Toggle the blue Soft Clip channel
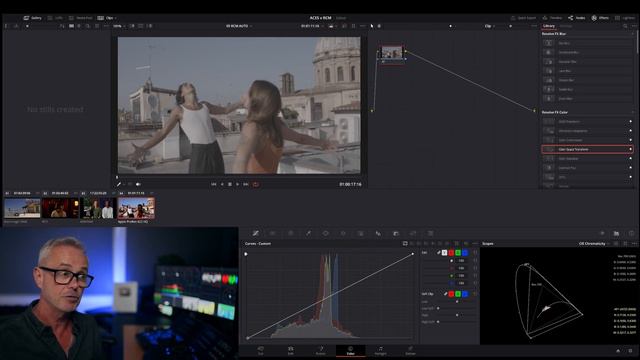 (465, 294)
